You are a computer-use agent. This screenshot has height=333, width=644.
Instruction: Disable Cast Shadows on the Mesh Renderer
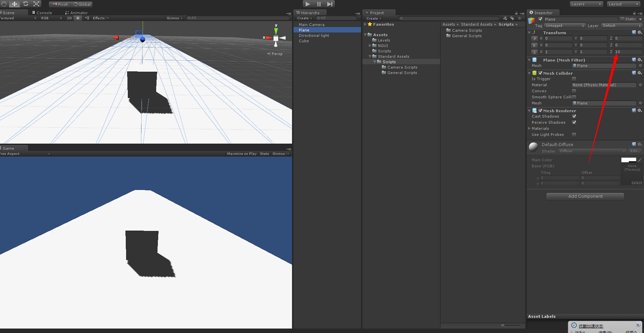coord(574,116)
